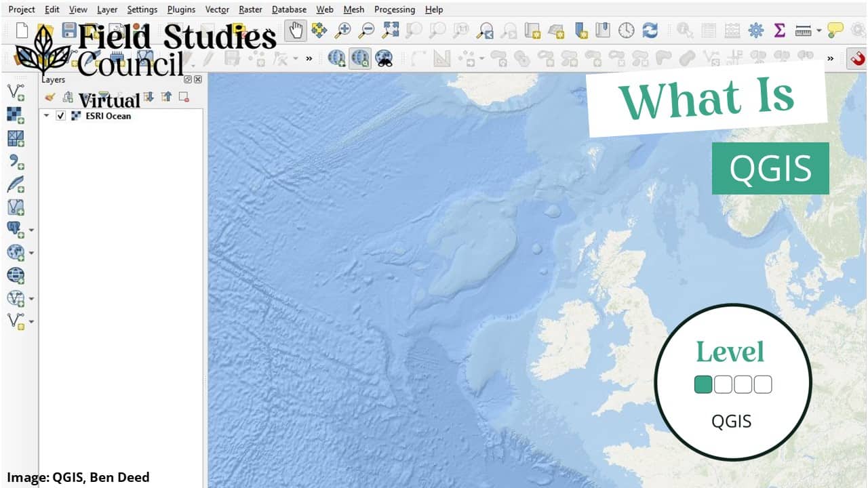Select the ESRI Ocean layer name
This screenshot has height=488, width=868.
108,116
